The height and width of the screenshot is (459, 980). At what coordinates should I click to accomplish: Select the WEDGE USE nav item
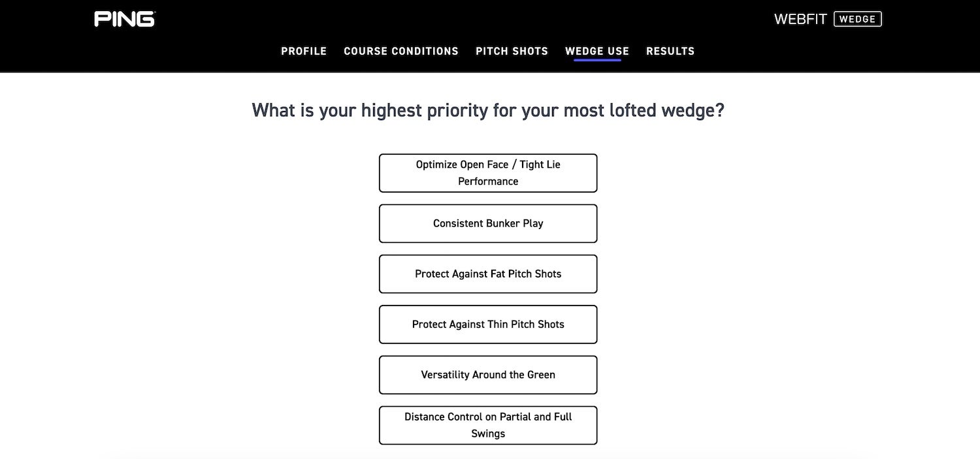pyautogui.click(x=596, y=51)
